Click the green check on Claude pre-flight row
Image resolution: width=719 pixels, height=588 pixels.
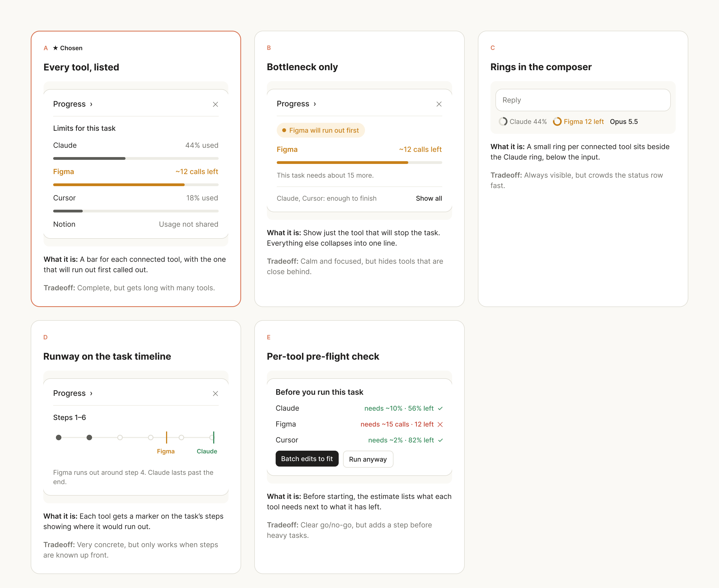click(x=440, y=408)
